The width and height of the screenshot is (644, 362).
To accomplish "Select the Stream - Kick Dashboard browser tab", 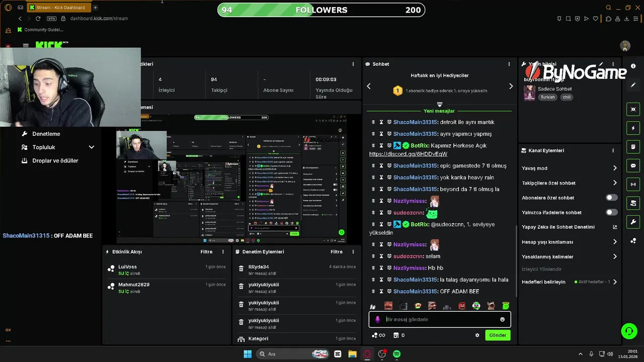I will pos(58,8).
